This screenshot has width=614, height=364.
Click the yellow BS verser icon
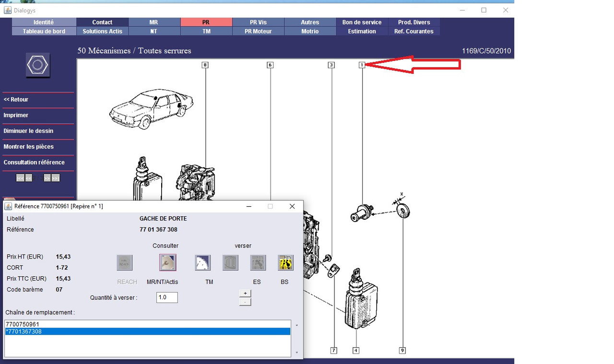coord(286,262)
